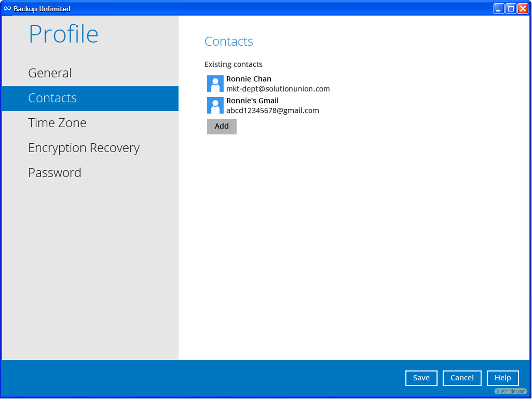Maximize the Backup Unlimited window
The width and height of the screenshot is (532, 399).
click(511, 9)
